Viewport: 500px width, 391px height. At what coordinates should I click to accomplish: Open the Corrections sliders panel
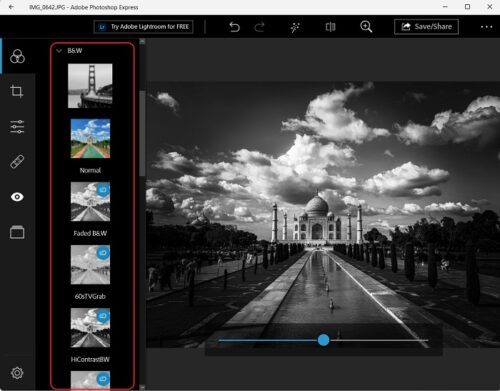pos(17,127)
